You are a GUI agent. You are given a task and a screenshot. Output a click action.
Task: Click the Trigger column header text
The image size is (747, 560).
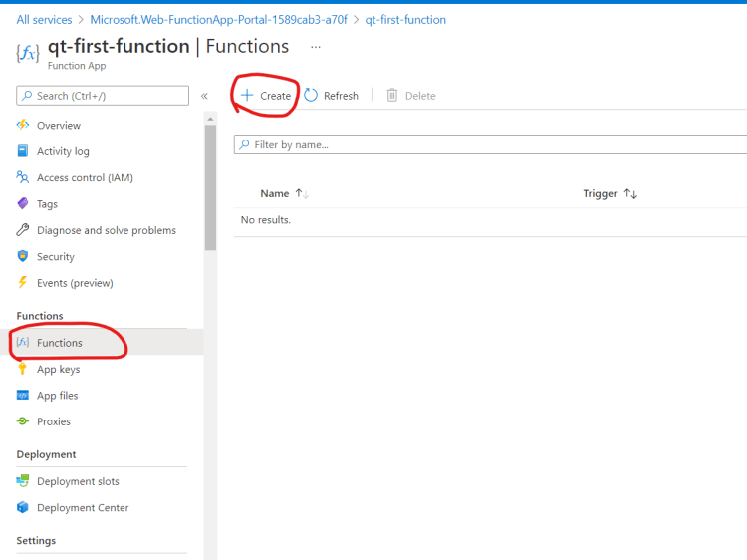tap(600, 193)
